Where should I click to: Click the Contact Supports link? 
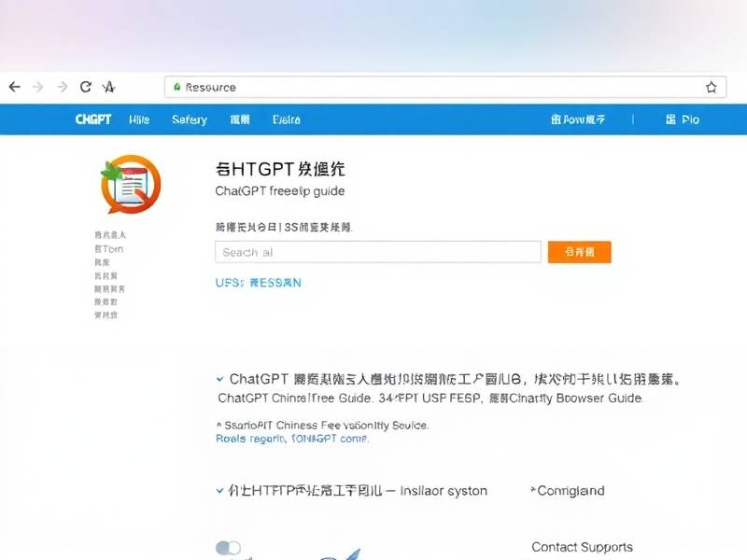pyautogui.click(x=582, y=547)
